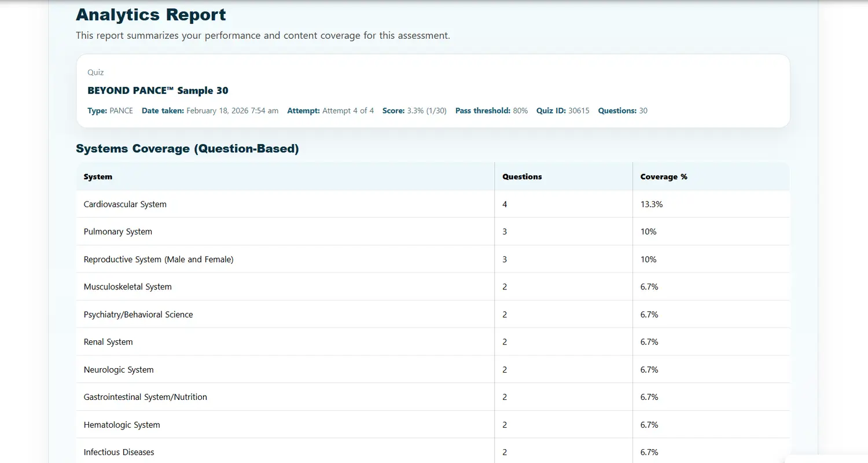Image resolution: width=868 pixels, height=463 pixels.
Task: Select the Quiz ID 30615 value
Action: (578, 111)
